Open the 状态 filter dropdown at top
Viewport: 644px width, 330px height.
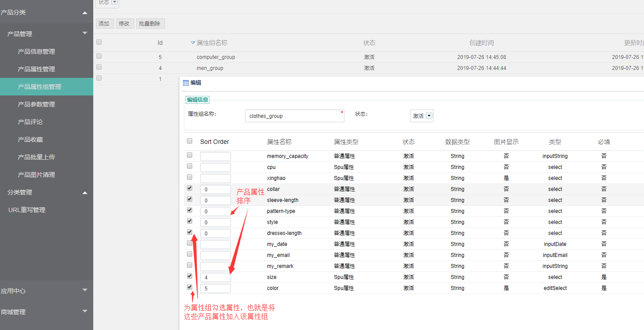(107, 3)
